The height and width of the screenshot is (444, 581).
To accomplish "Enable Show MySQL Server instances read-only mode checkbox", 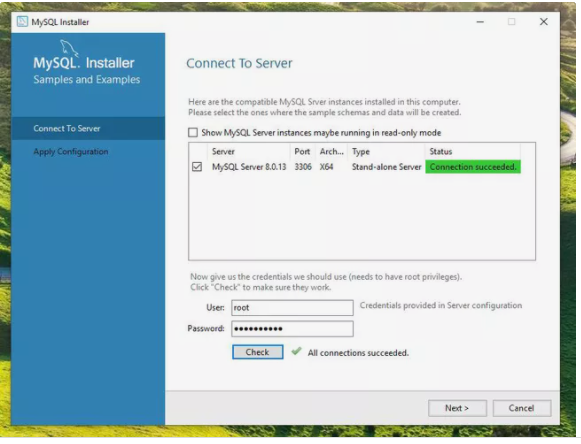I will [x=193, y=132].
